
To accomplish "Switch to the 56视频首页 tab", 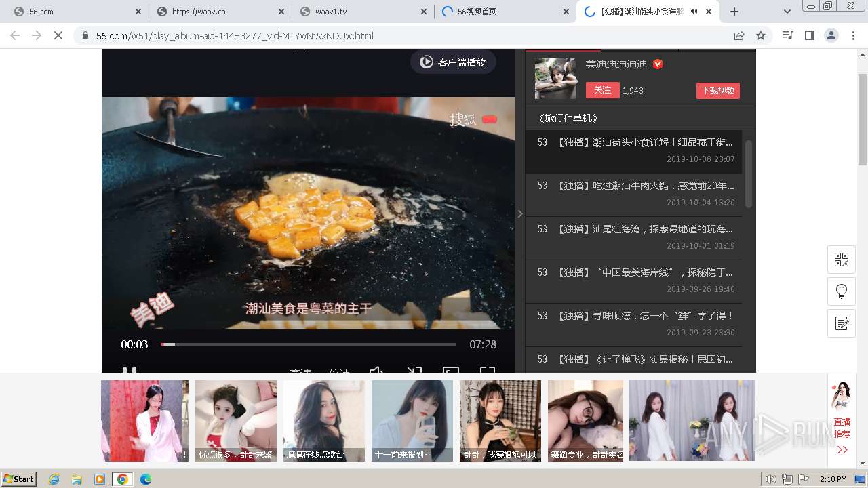I will [505, 12].
